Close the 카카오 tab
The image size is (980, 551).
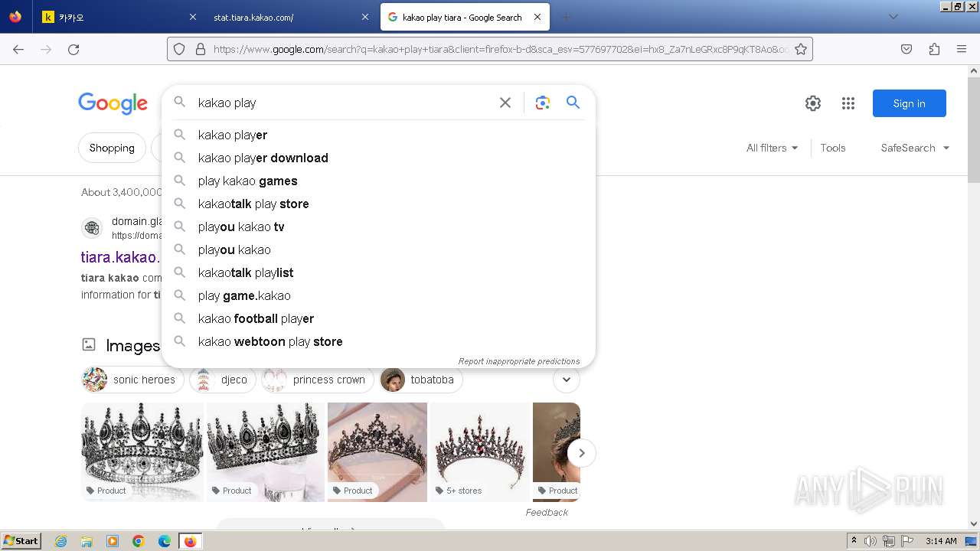click(x=192, y=17)
